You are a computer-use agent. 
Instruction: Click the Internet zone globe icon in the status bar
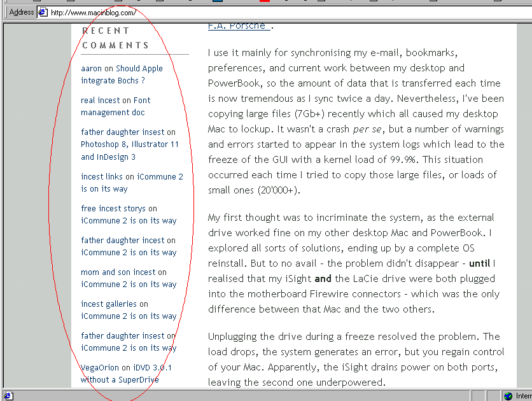[x=508, y=396]
